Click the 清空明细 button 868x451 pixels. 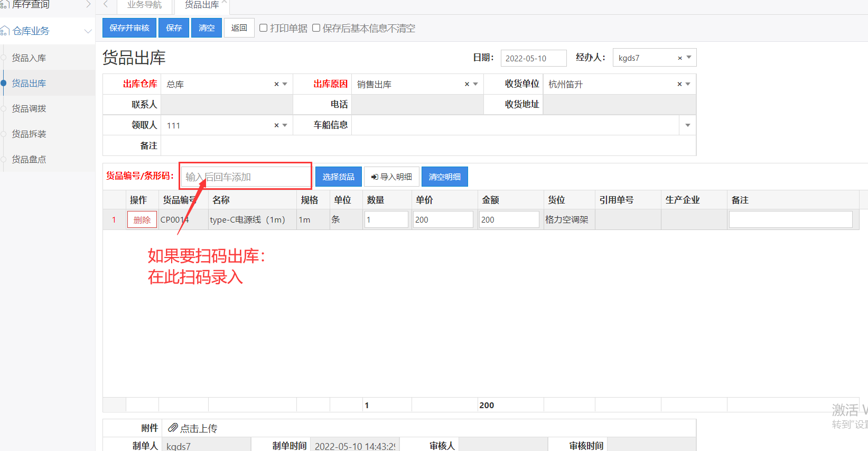(445, 177)
